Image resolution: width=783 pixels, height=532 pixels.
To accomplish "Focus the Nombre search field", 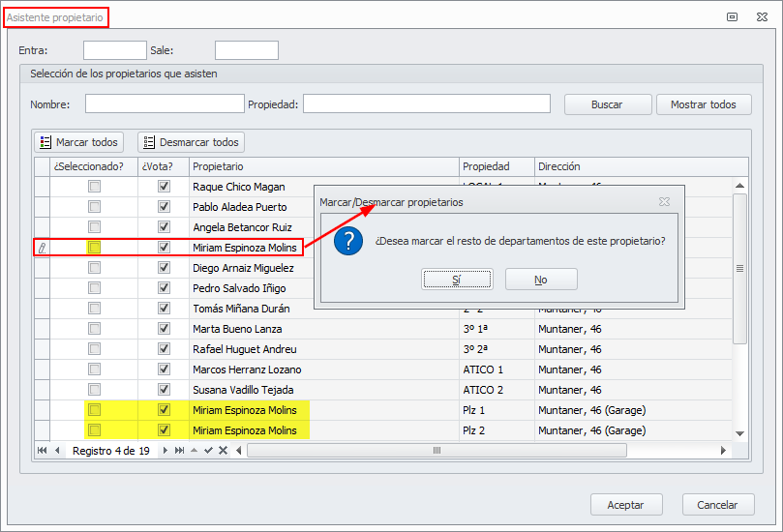I will pos(165,104).
